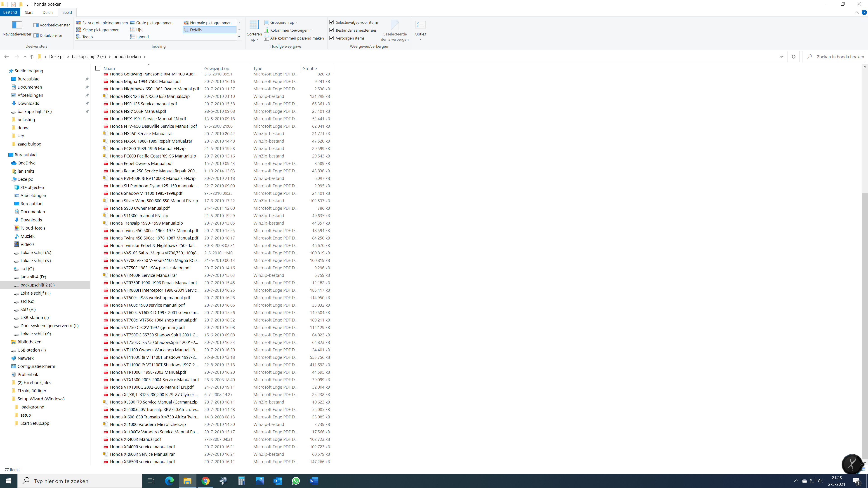This screenshot has width=868, height=488.
Task: Click the Windows taskbar search box
Action: pos(80,481)
